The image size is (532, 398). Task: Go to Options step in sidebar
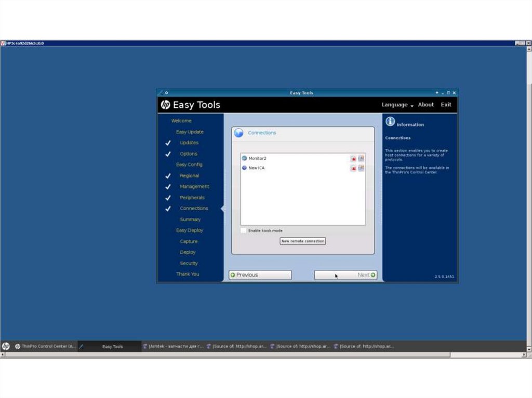click(x=188, y=154)
